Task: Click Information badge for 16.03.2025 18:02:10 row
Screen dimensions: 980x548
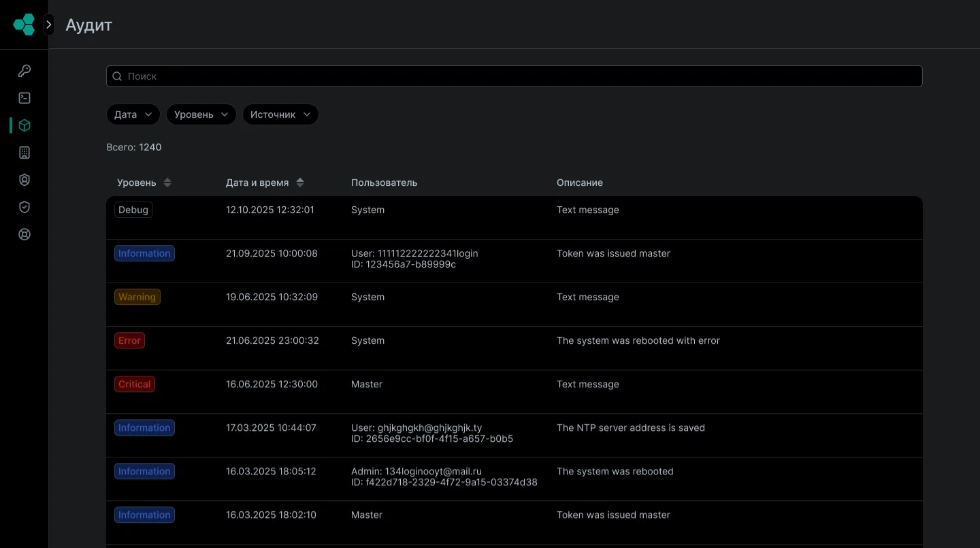Action: (144, 515)
